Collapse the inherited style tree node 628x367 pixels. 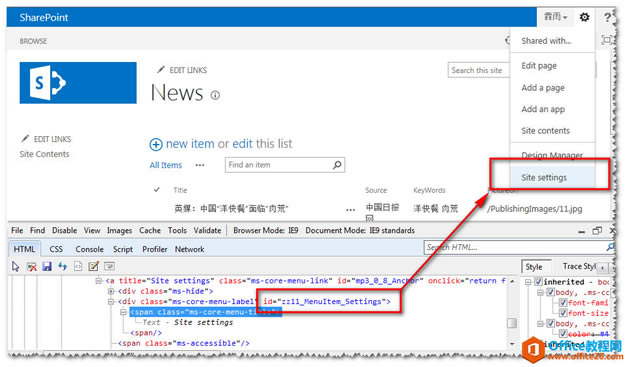(529, 282)
